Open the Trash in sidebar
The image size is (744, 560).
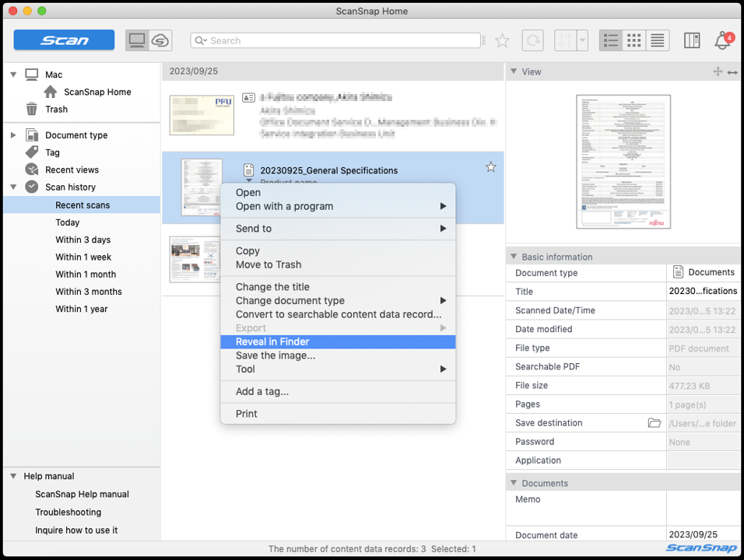click(56, 110)
